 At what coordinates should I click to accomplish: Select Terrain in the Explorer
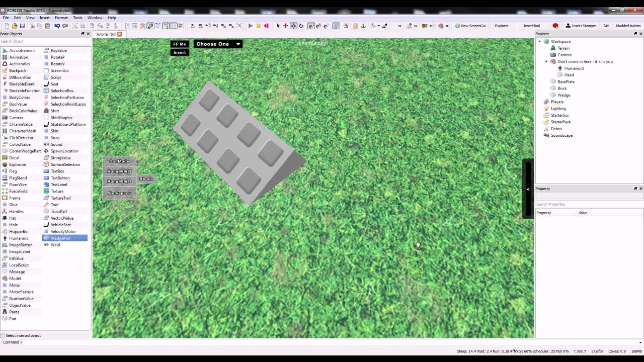coord(563,48)
